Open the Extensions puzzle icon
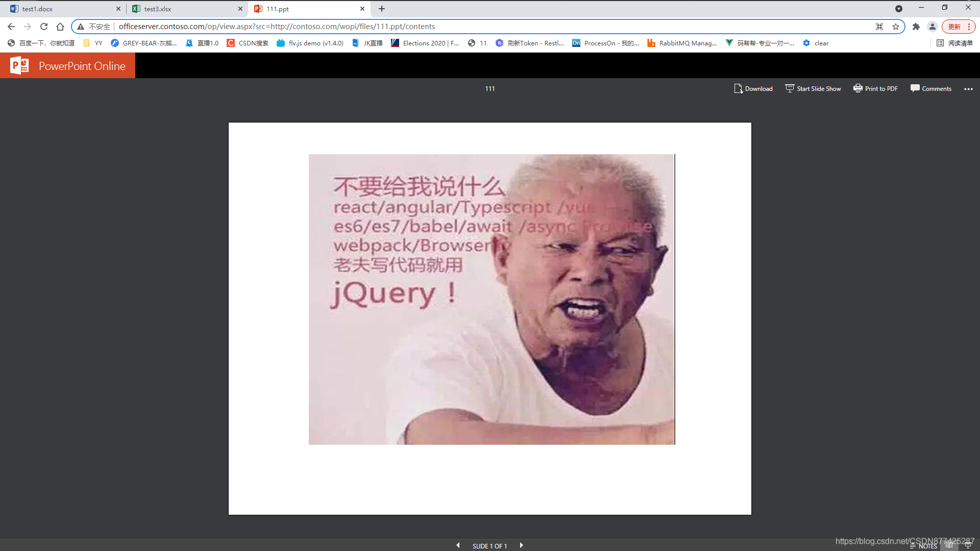980x551 pixels. pyautogui.click(x=916, y=27)
